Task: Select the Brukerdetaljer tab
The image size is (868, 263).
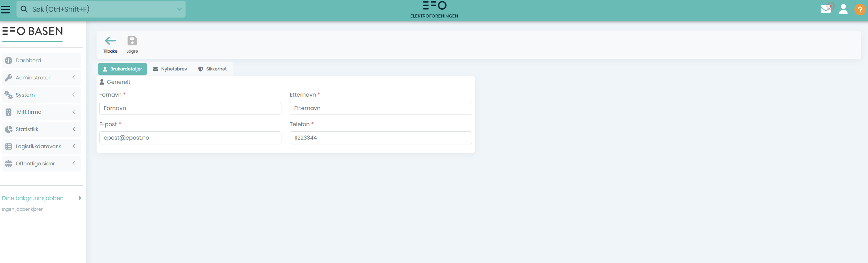Action: coord(122,69)
